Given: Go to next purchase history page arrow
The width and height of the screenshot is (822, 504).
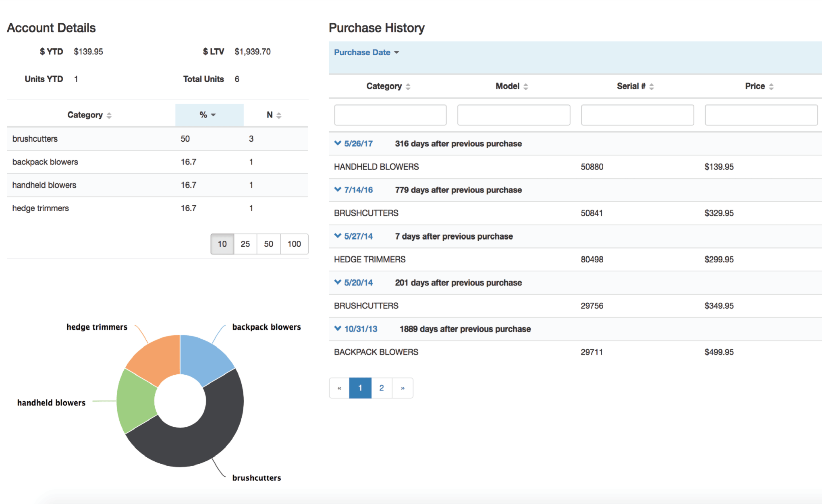Looking at the screenshot, I should click(x=403, y=388).
